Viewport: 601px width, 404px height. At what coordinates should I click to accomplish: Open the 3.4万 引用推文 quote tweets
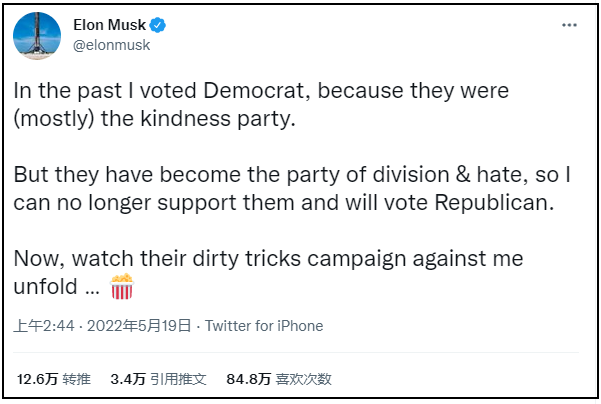(x=158, y=379)
